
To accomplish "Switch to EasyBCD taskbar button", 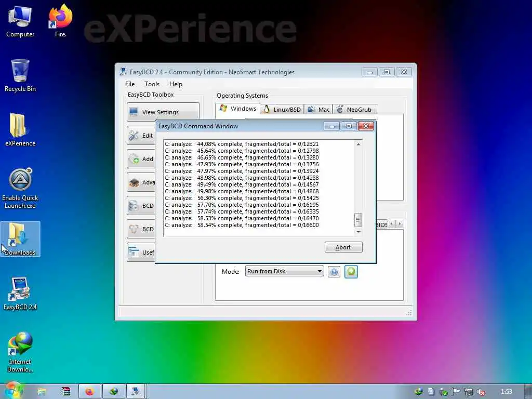I will [136, 392].
